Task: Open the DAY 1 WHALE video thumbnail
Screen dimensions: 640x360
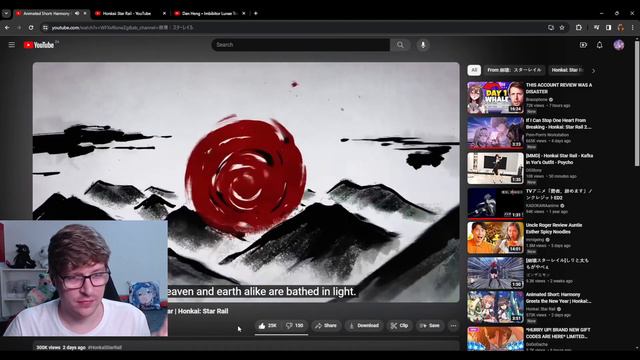Action: [496, 98]
